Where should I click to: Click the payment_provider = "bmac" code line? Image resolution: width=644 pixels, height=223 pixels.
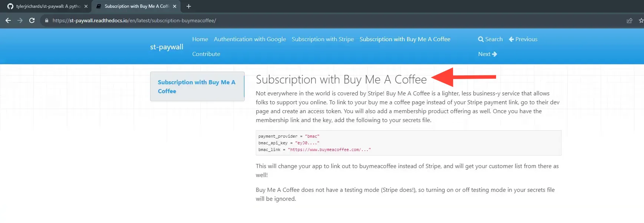point(289,136)
